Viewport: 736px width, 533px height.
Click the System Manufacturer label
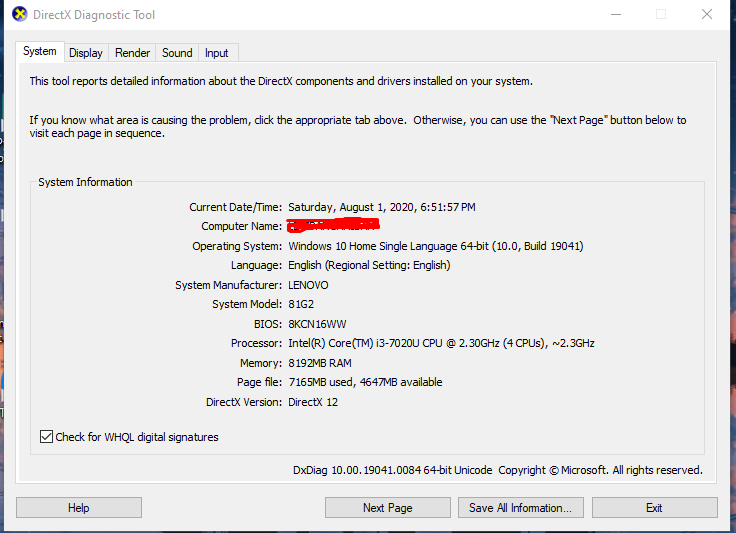coord(229,285)
